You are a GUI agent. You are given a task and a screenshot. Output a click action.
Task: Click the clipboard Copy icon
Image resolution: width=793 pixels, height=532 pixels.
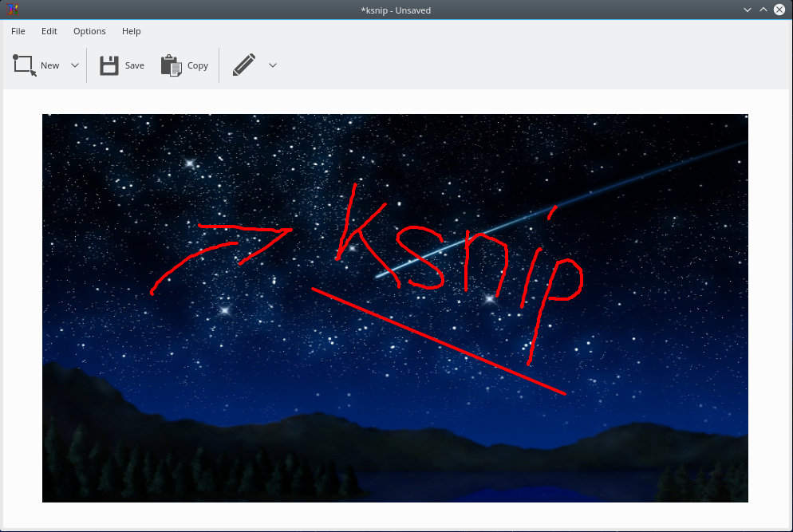pyautogui.click(x=172, y=65)
